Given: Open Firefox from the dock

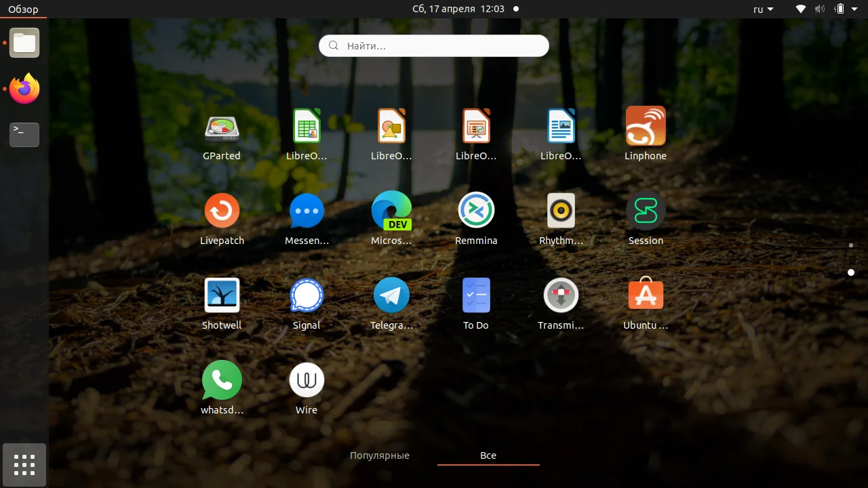Looking at the screenshot, I should [24, 89].
